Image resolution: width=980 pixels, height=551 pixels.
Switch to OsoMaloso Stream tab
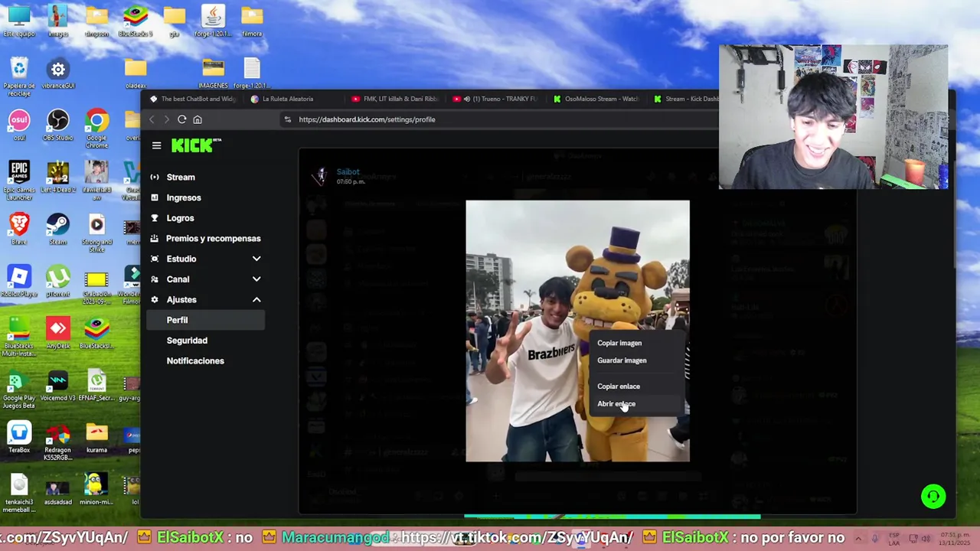597,99
